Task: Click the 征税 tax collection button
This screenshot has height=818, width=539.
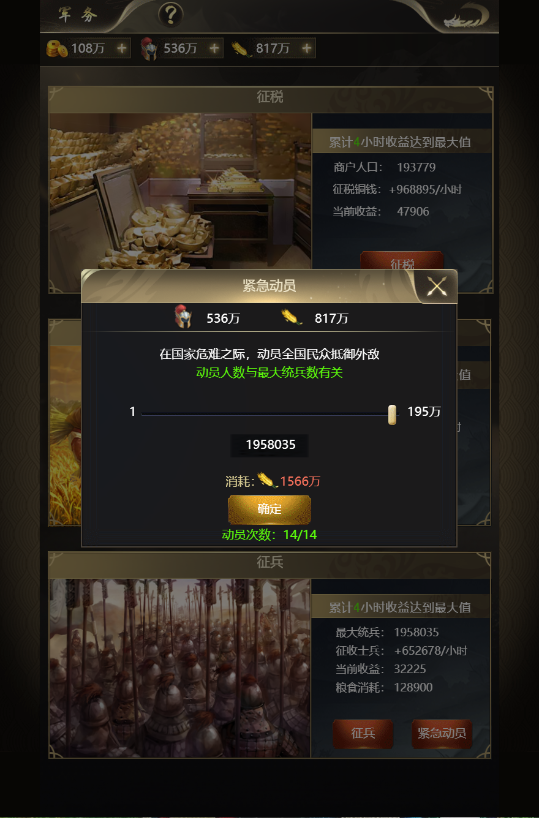Action: (x=402, y=260)
